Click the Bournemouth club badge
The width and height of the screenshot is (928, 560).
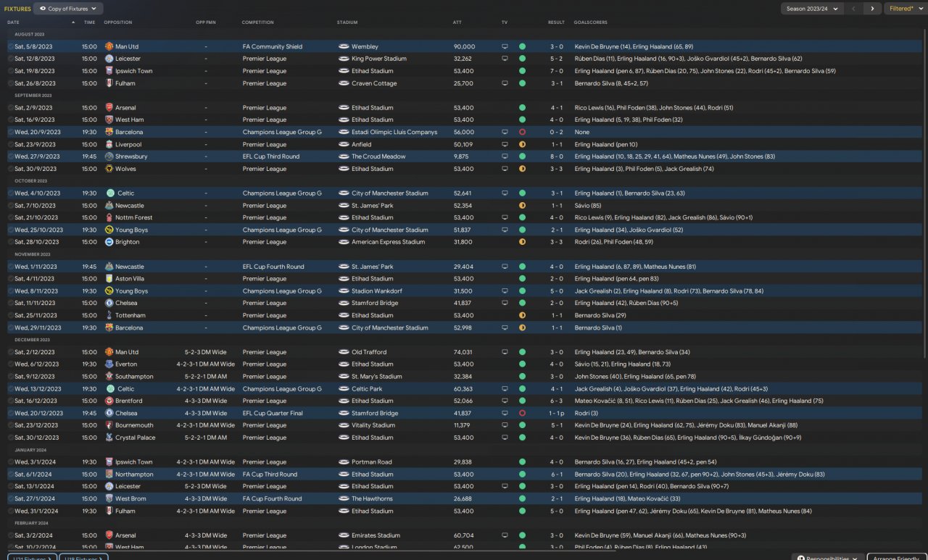109,425
